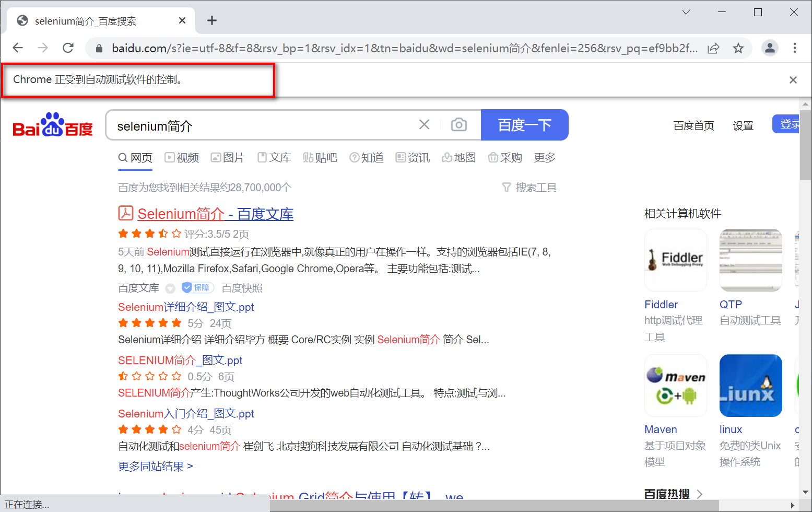Image resolution: width=812 pixels, height=512 pixels.
Task: Open Selenium详细介绍_图文.ppt result
Action: pos(186,307)
